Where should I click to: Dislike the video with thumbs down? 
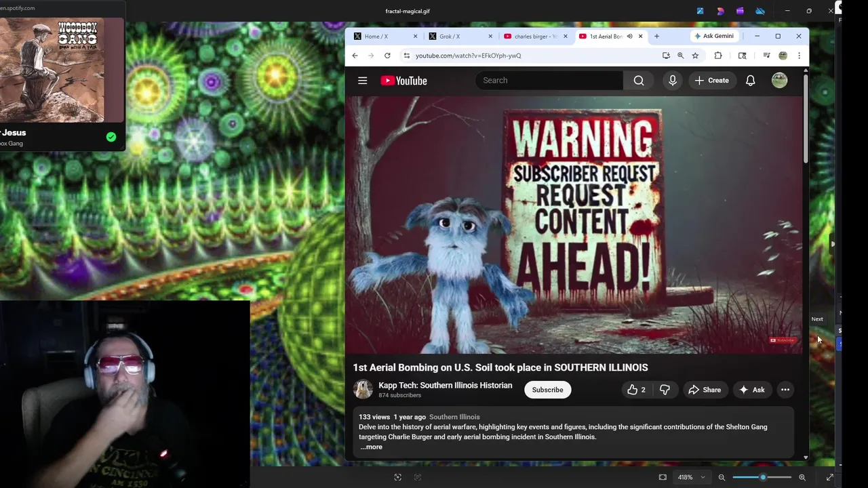pos(665,390)
